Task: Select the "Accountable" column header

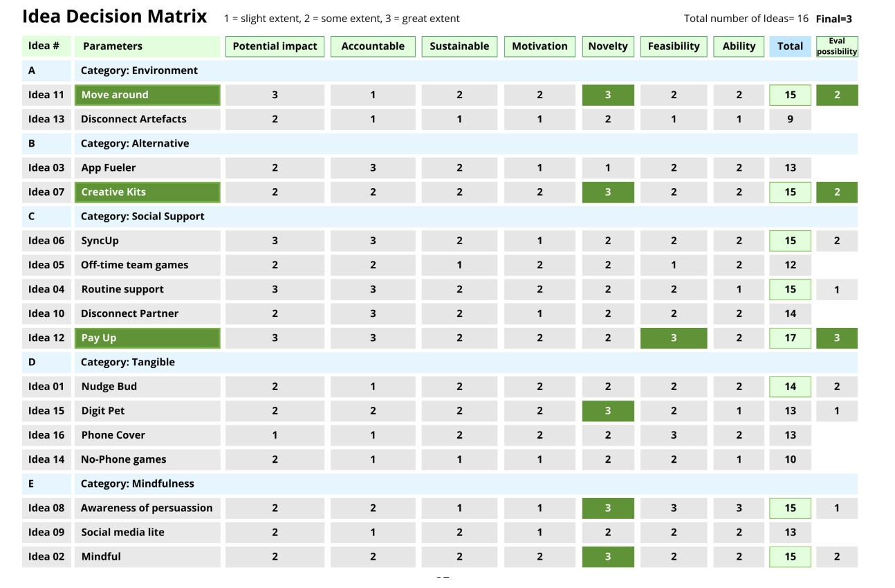Action: [x=373, y=46]
